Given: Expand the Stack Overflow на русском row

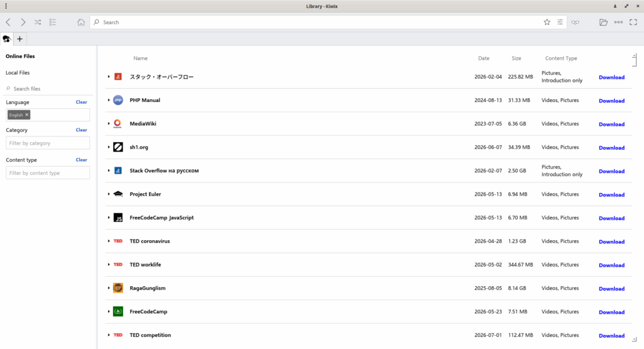Looking at the screenshot, I should tap(109, 170).
